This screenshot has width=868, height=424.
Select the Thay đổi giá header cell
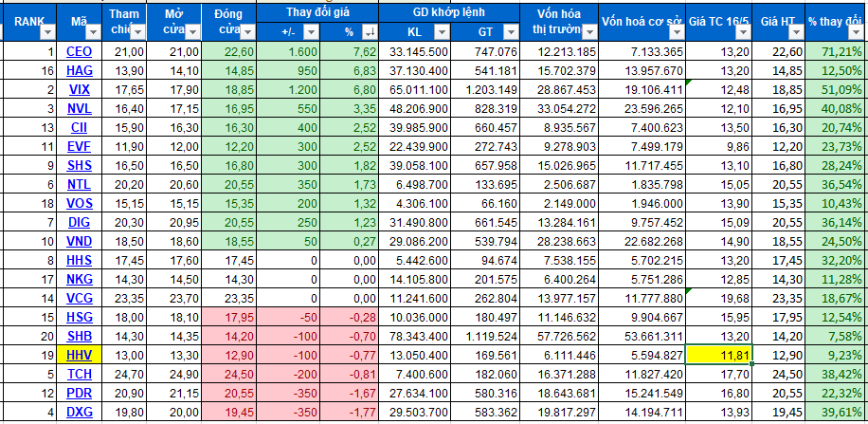pyautogui.click(x=317, y=12)
